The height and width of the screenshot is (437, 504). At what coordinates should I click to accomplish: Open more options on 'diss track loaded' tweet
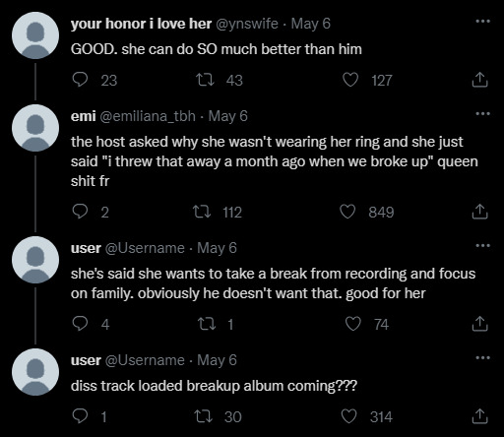tap(482, 358)
